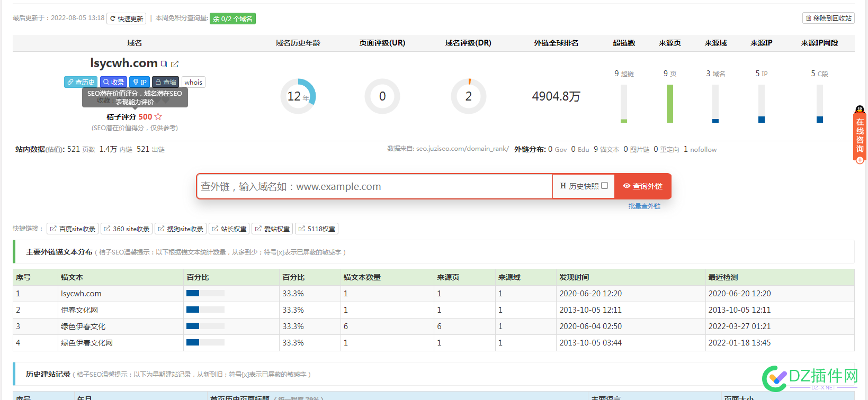Open 360 site收录 quick link
Image resolution: width=868 pixels, height=400 pixels.
[127, 229]
